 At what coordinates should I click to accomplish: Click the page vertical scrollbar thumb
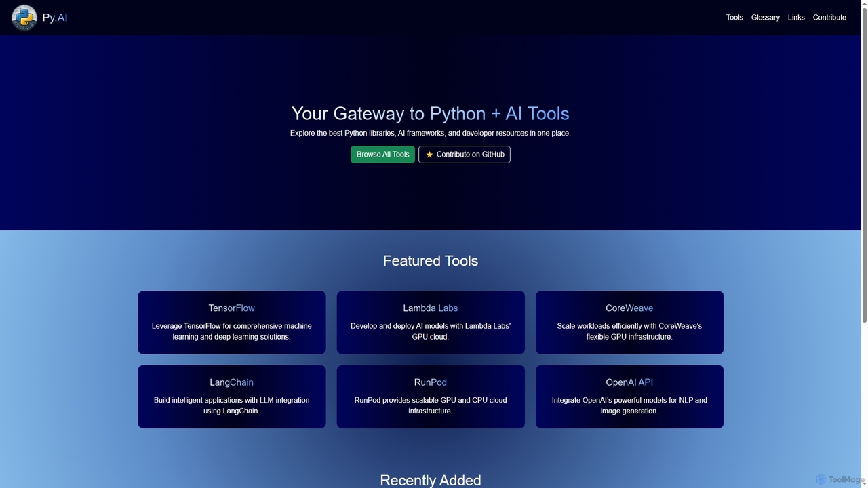click(x=864, y=165)
